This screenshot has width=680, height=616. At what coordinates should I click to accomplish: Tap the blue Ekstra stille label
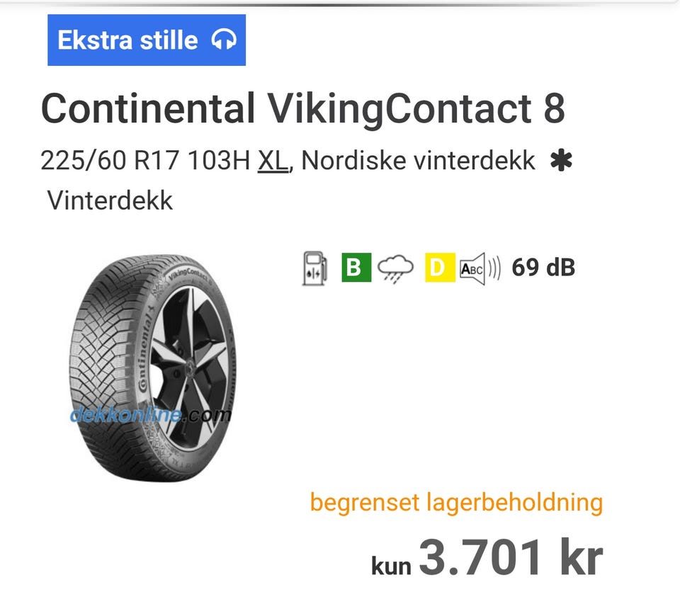(x=127, y=40)
